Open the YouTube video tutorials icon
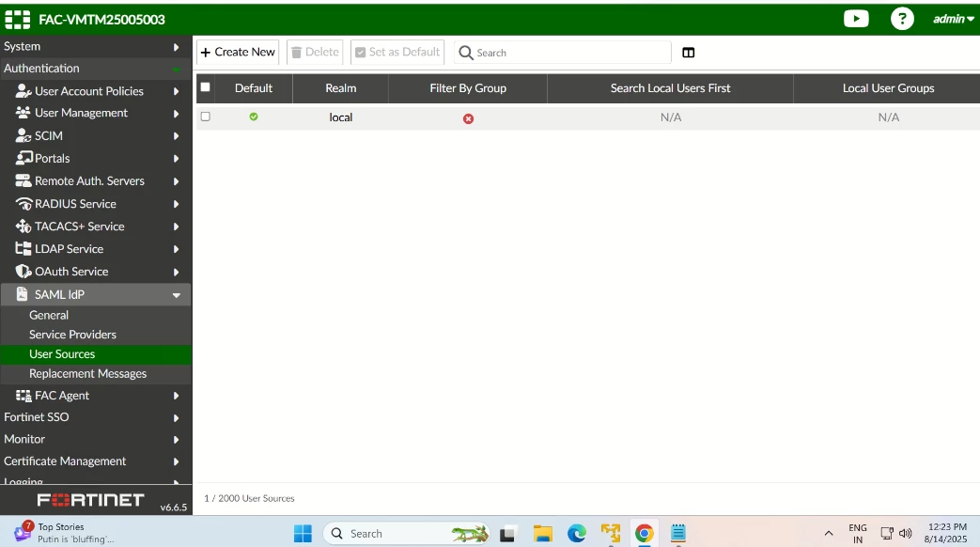 856,19
